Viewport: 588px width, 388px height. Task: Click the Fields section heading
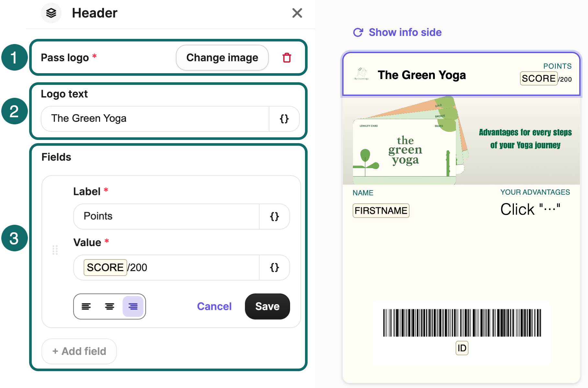pyautogui.click(x=56, y=157)
